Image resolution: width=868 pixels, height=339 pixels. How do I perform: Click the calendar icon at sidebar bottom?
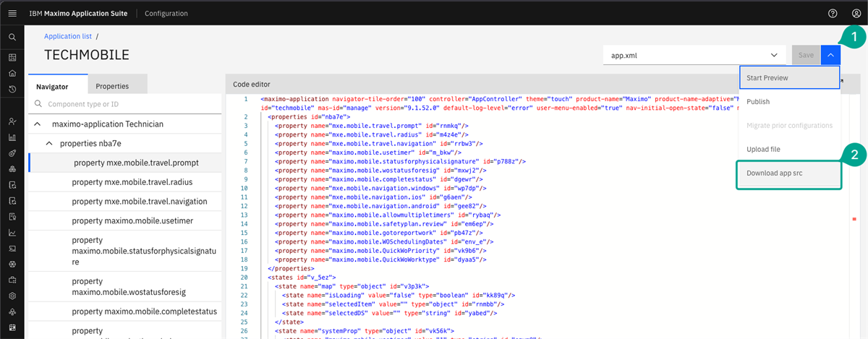(12, 327)
